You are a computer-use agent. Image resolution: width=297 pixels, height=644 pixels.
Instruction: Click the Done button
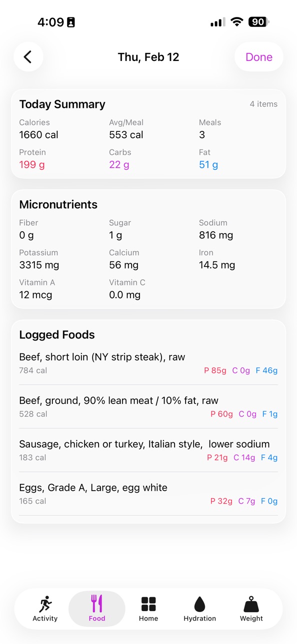coord(259,57)
